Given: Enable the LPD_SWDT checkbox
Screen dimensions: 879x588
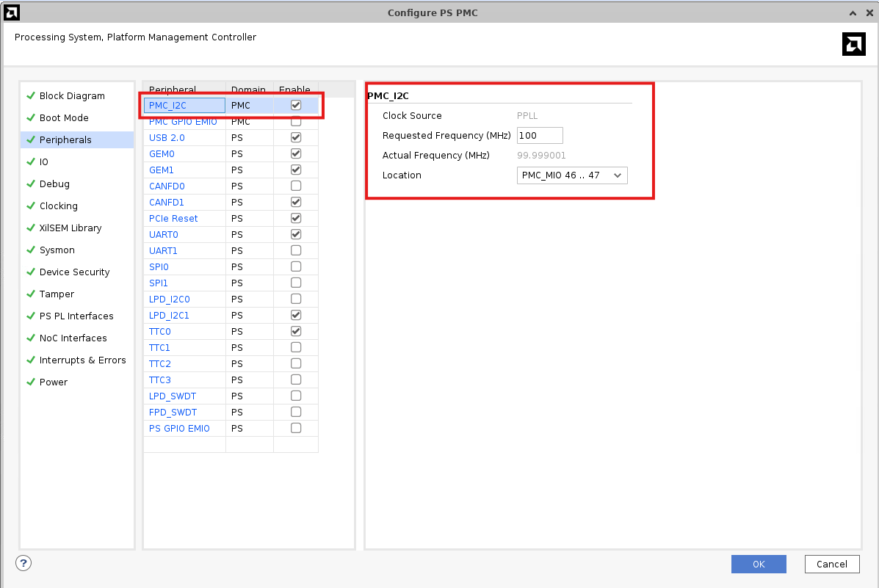Looking at the screenshot, I should click(x=296, y=396).
